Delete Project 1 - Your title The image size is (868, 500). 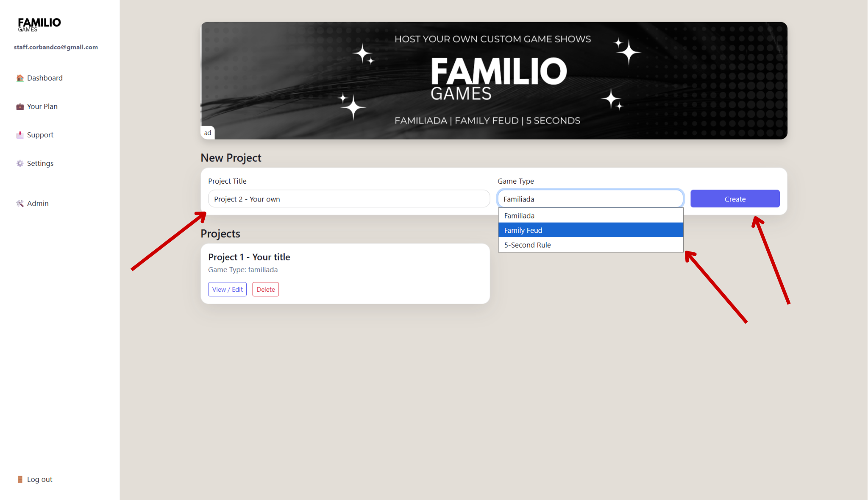pyautogui.click(x=265, y=289)
